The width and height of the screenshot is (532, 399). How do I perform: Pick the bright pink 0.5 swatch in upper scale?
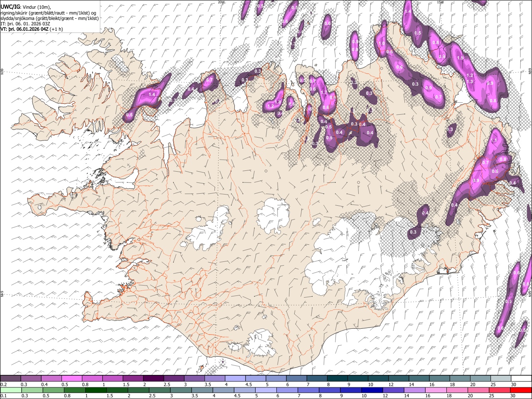click(71, 379)
